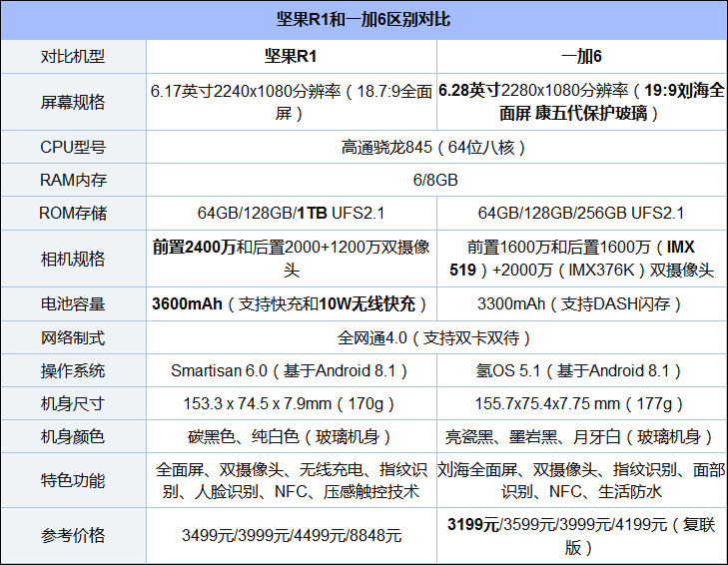This screenshot has width=728, height=565.
Task: Click the 一加6 column header
Action: click(582, 56)
